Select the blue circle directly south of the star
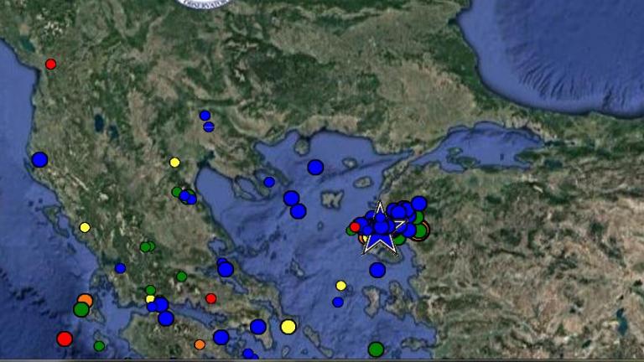The image size is (644, 362). coord(377,270)
